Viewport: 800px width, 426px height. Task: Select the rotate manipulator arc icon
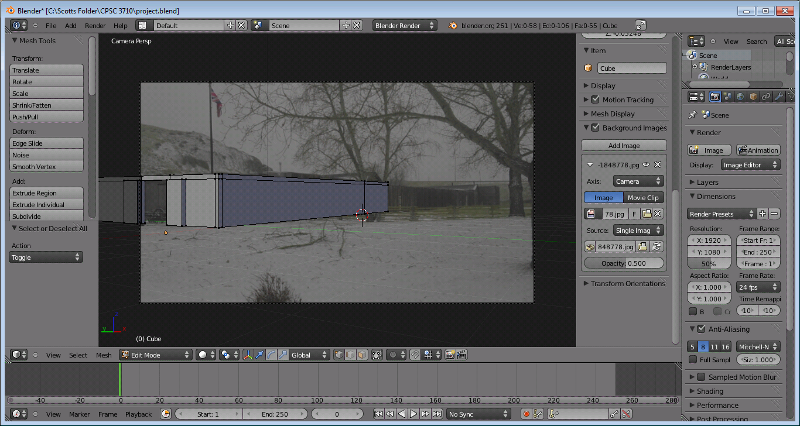click(271, 355)
